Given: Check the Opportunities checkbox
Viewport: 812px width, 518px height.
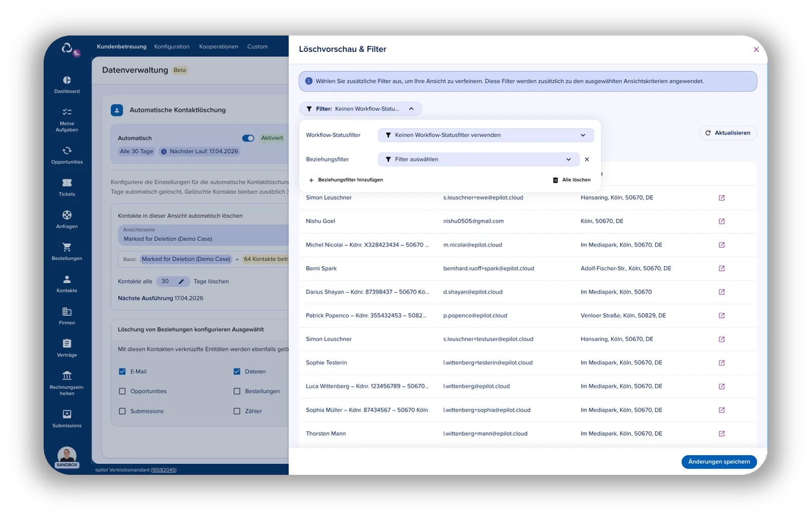Looking at the screenshot, I should [x=122, y=392].
